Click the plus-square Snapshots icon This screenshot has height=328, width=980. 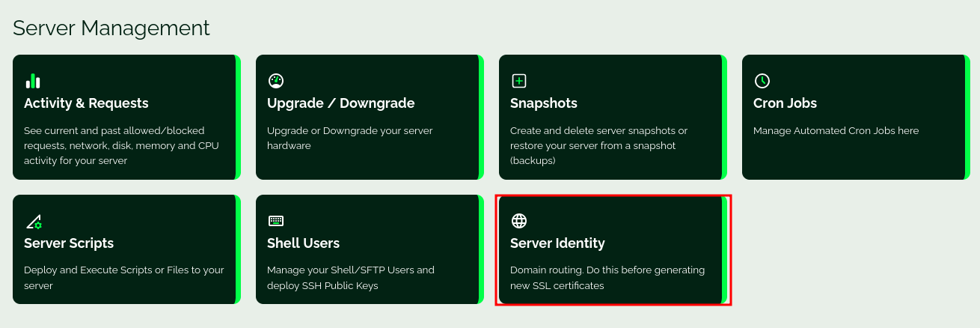click(x=519, y=81)
